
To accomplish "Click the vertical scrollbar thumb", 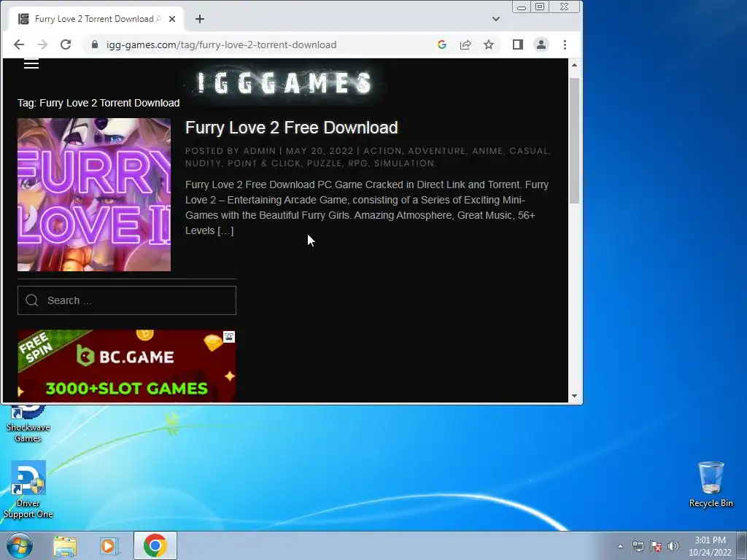I will click(x=575, y=141).
